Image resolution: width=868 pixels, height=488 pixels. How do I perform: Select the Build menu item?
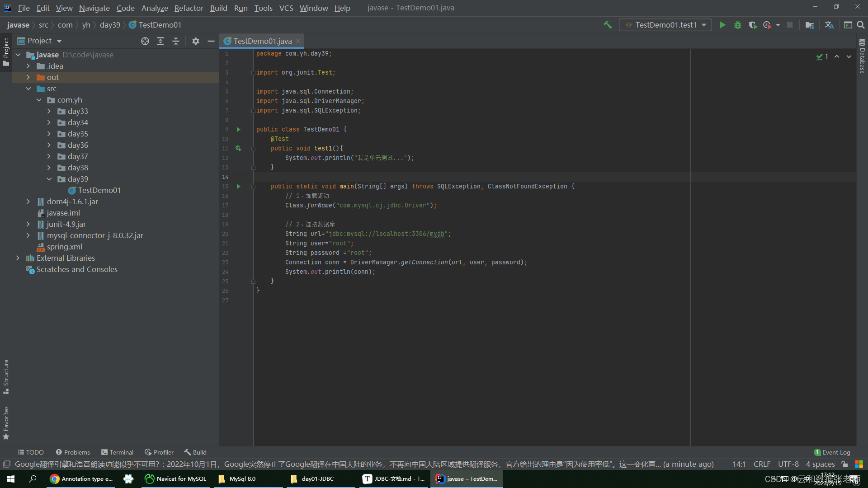(218, 7)
